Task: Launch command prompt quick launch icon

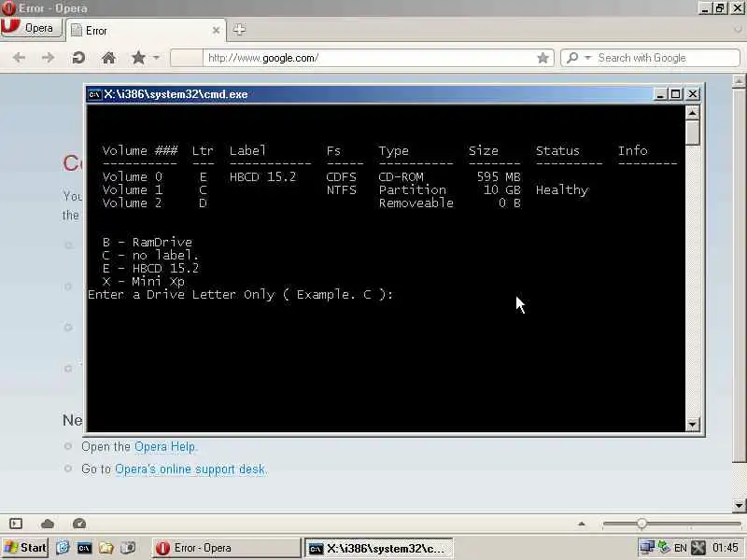Action: coord(84,548)
